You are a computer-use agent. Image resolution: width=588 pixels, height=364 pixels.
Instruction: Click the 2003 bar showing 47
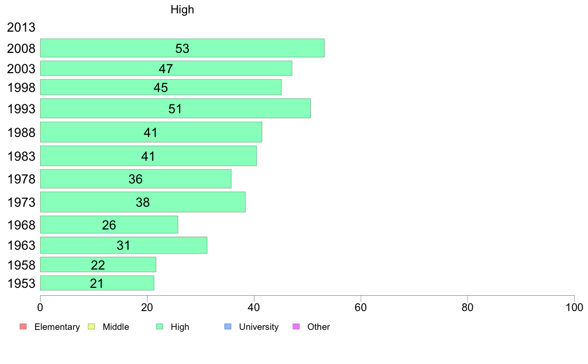(x=166, y=68)
